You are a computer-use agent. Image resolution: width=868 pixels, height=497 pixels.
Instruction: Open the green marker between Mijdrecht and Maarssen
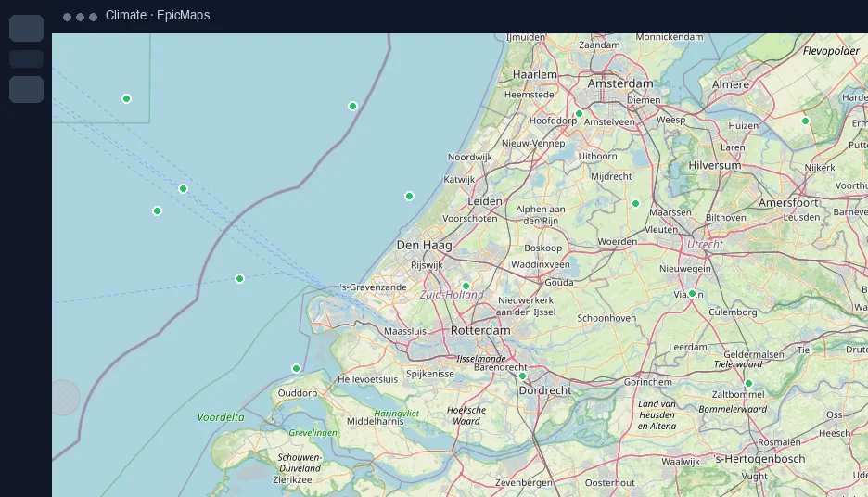coord(635,204)
